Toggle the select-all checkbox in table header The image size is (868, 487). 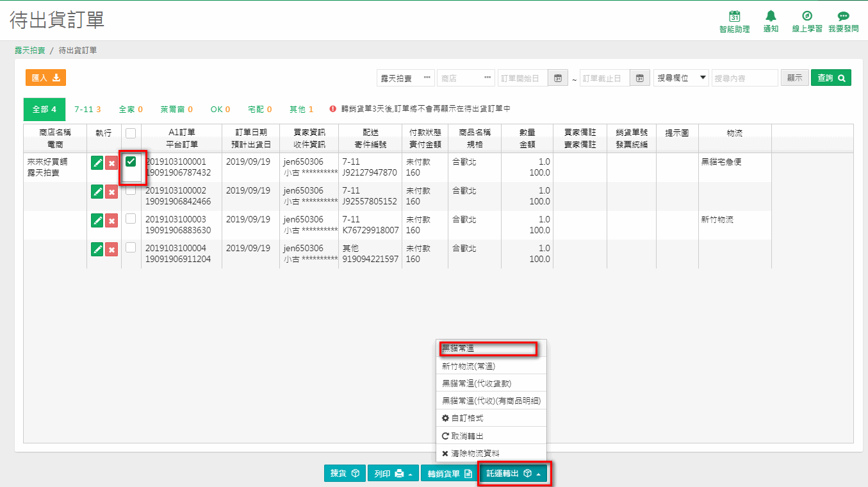131,133
